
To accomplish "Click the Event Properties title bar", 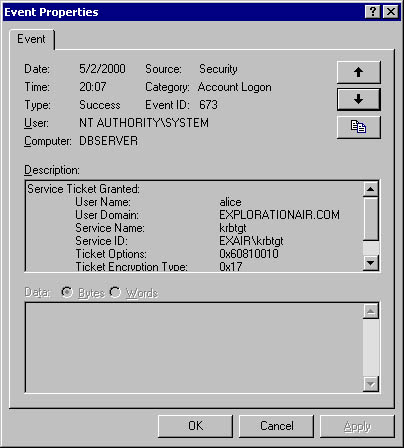I will click(183, 12).
